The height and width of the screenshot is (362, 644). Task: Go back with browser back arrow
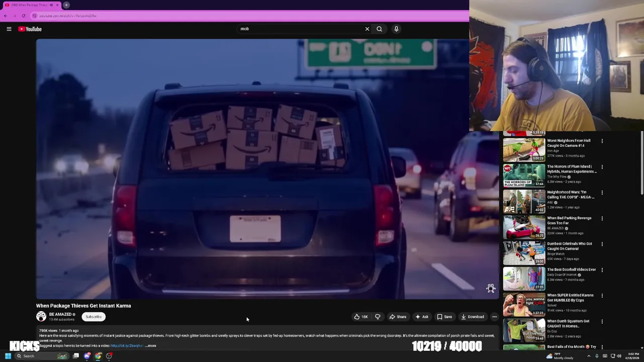pos(6,16)
